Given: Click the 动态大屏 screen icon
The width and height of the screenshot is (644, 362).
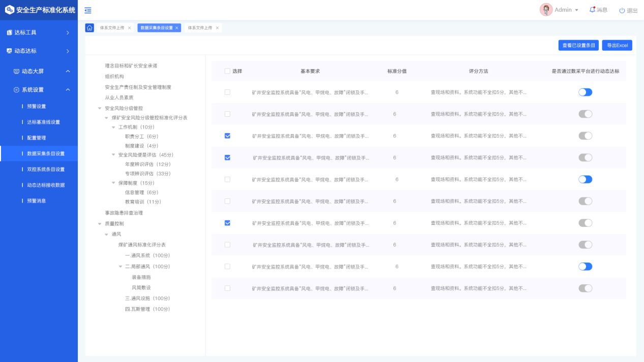Looking at the screenshot, I should coord(16,72).
